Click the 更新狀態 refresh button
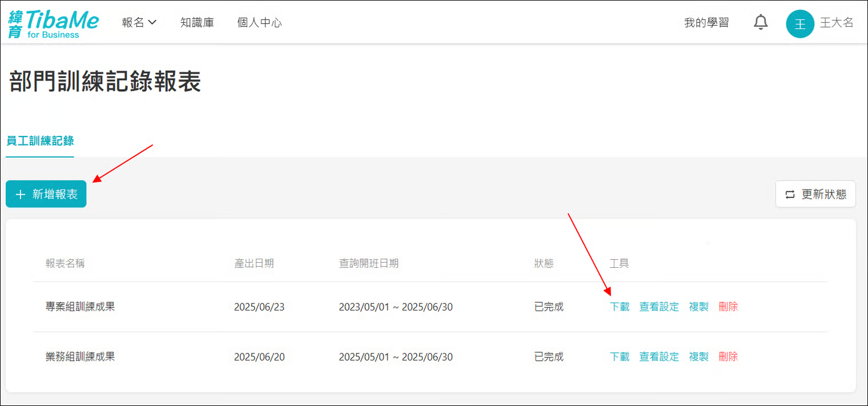Image resolution: width=868 pixels, height=406 pixels. click(x=815, y=194)
